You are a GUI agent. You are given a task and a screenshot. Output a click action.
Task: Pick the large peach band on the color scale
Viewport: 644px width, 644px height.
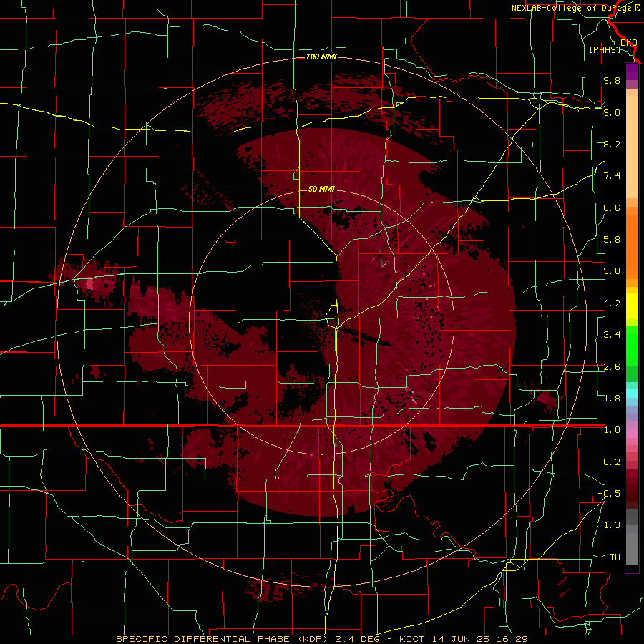(632, 147)
